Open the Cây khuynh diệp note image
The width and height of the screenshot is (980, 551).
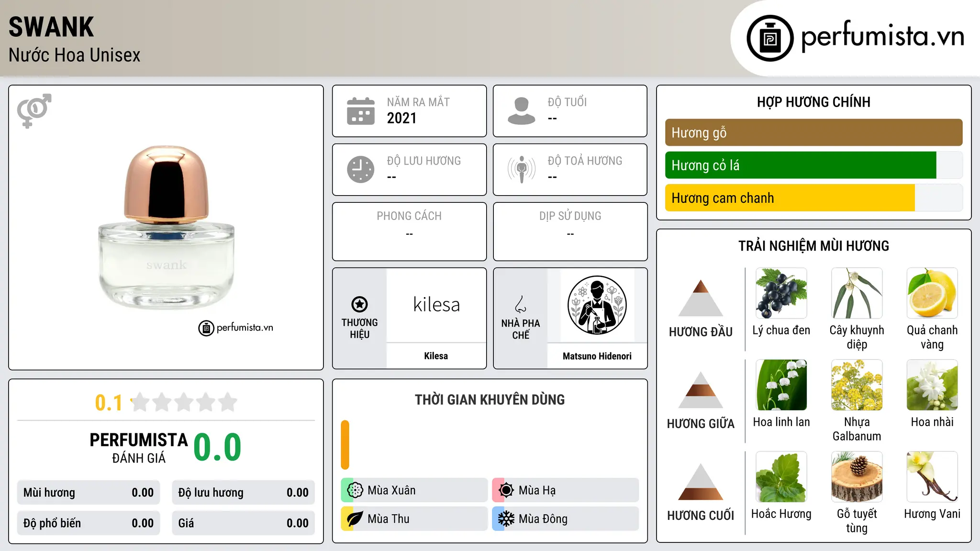coord(857,293)
